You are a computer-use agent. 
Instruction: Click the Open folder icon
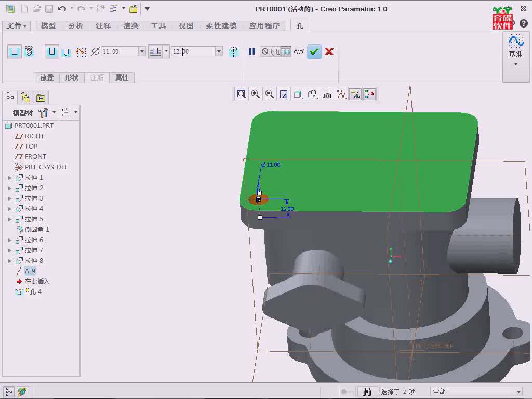pos(37,9)
